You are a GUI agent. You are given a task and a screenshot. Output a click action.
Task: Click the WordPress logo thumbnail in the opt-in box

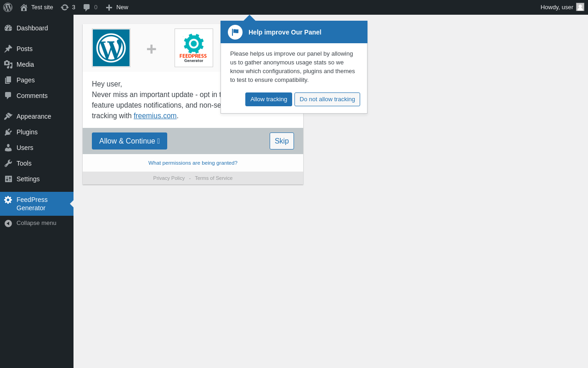coord(111,48)
